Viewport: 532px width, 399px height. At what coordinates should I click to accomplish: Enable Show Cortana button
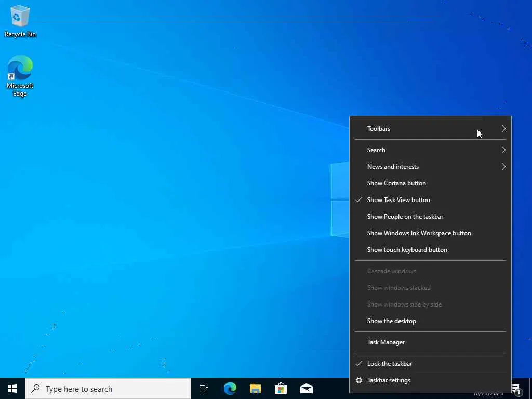pos(430,183)
